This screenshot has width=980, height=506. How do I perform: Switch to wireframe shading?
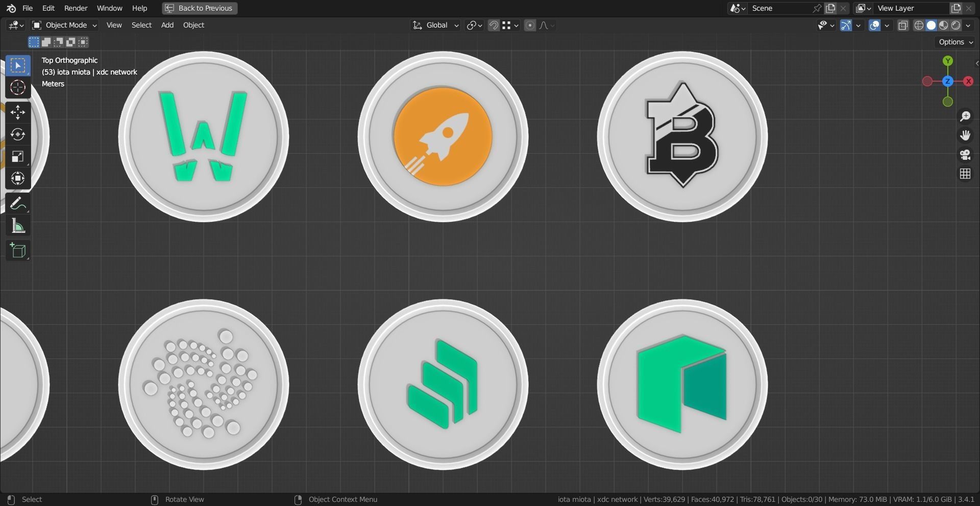(919, 25)
